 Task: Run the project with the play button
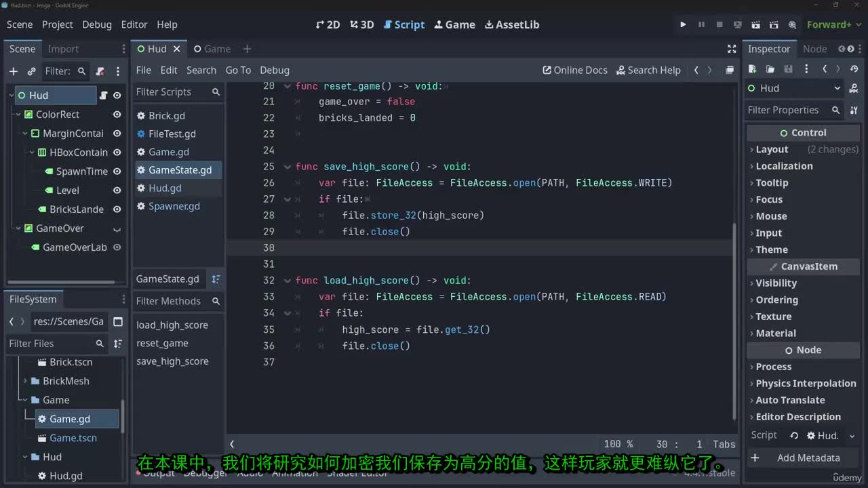coord(683,24)
